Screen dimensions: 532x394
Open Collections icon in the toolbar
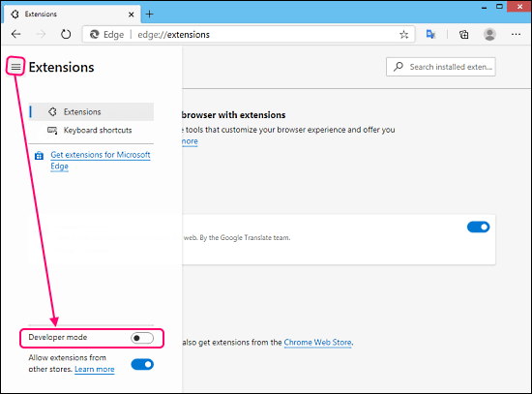coord(463,34)
